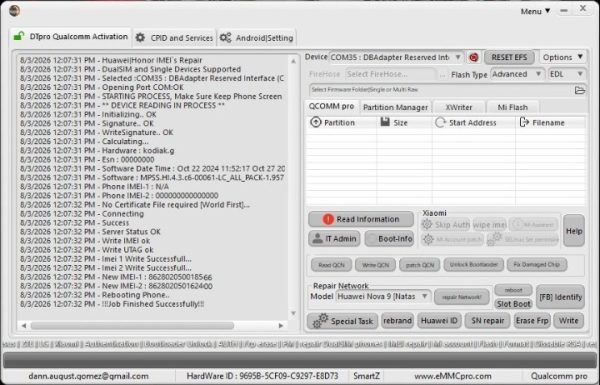Screen dimensions: 600x385
Task: Expand the Options dropdown
Action: click(x=562, y=57)
